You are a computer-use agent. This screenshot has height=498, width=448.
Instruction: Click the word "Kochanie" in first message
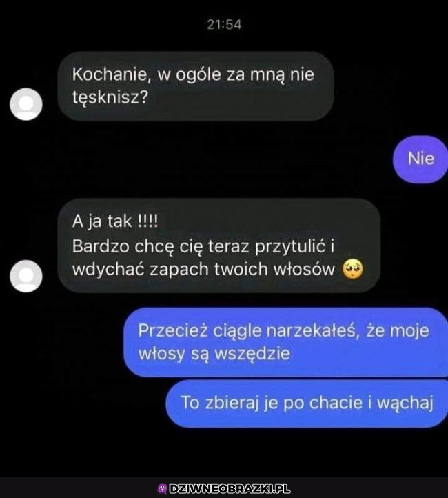click(x=110, y=74)
